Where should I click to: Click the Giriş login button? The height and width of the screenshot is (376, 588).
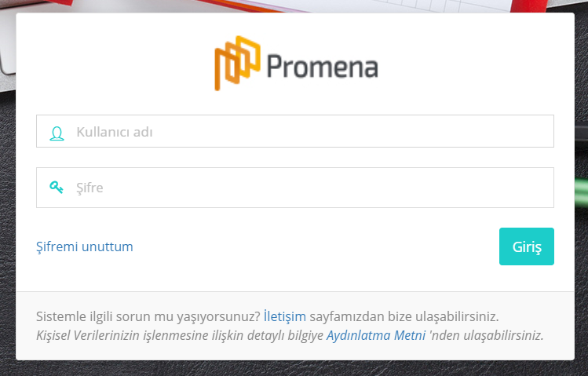(527, 246)
